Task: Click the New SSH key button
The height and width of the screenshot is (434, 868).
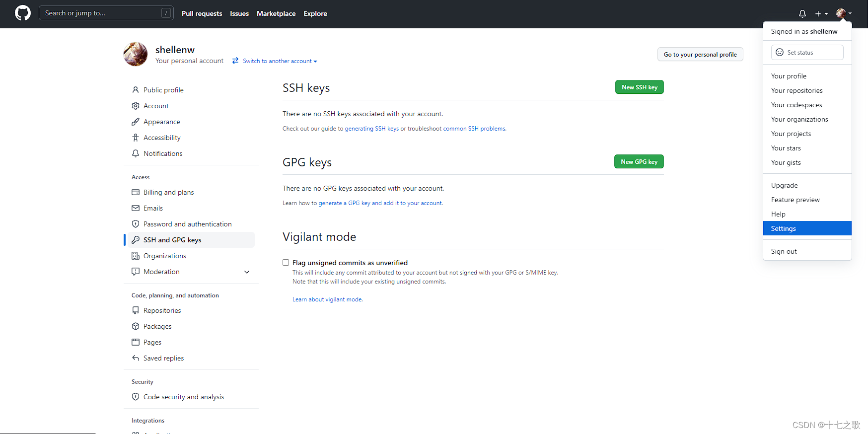Action: pos(640,87)
